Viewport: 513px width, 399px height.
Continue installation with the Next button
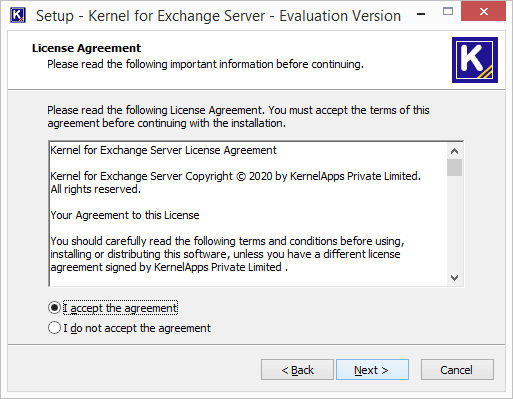pos(372,370)
